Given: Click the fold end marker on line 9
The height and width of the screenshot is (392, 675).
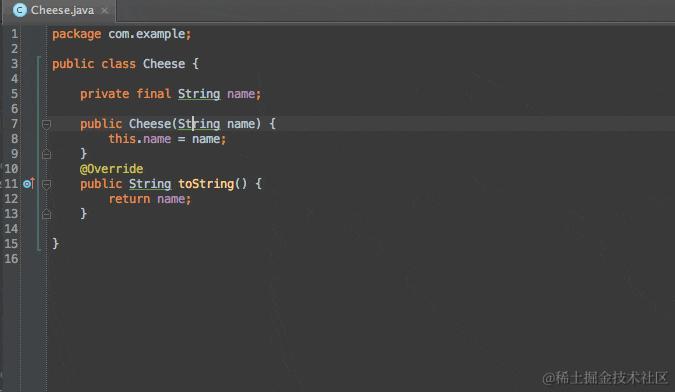Looking at the screenshot, I should (46, 154).
